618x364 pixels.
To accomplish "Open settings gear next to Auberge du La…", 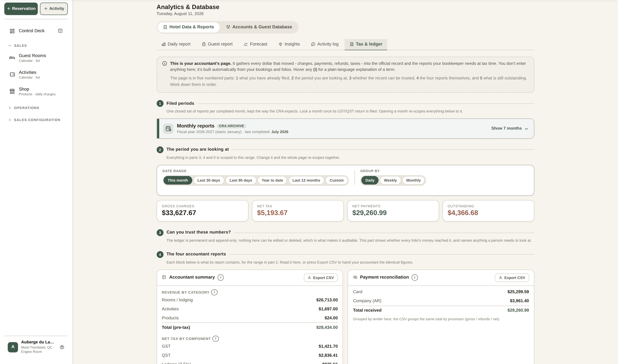I will pos(62,347).
